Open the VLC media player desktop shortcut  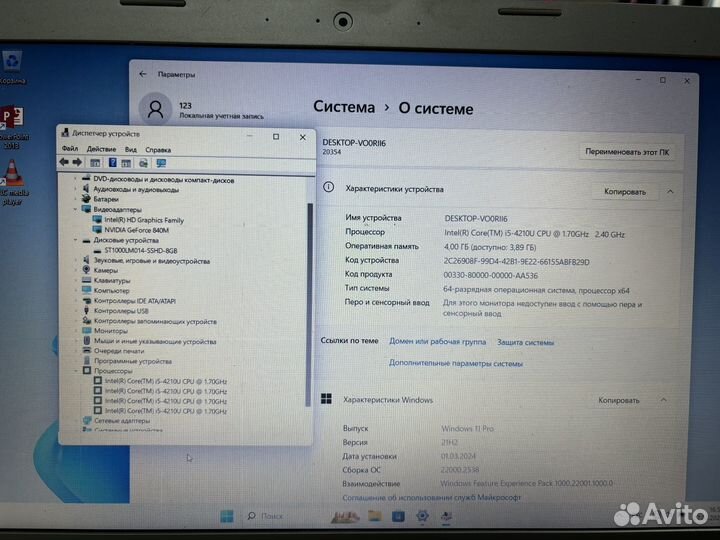point(13,182)
